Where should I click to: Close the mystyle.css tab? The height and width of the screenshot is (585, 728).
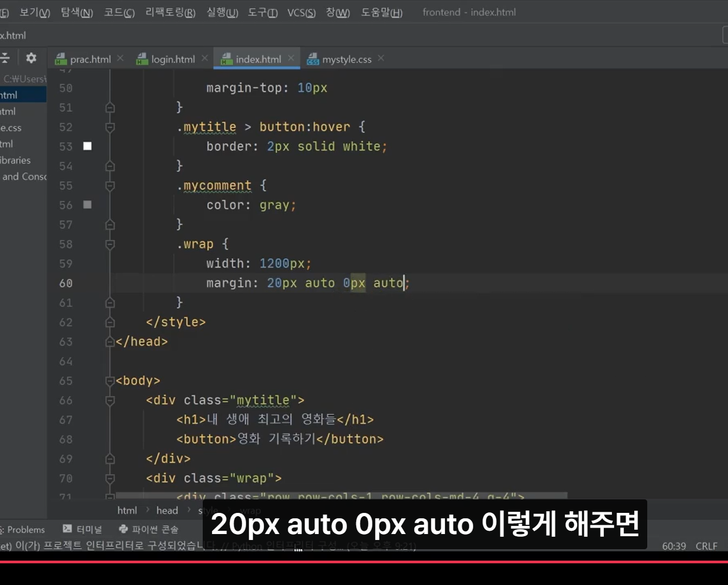tap(381, 58)
